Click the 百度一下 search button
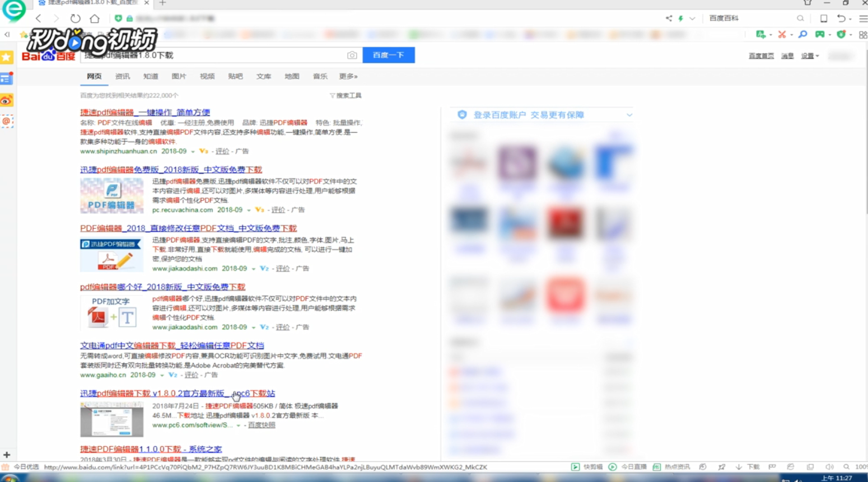The image size is (868, 482). click(389, 55)
